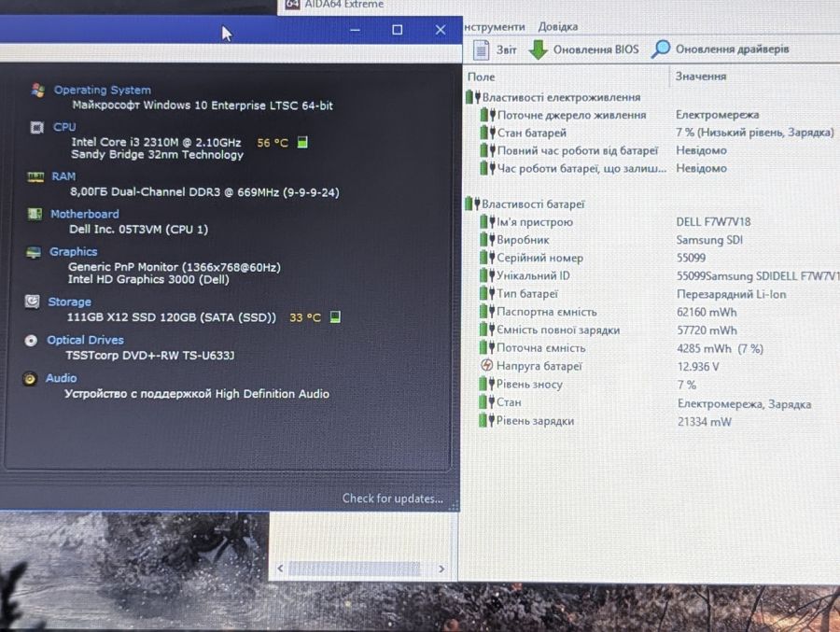Click the Optical Drives disc icon

(31, 341)
